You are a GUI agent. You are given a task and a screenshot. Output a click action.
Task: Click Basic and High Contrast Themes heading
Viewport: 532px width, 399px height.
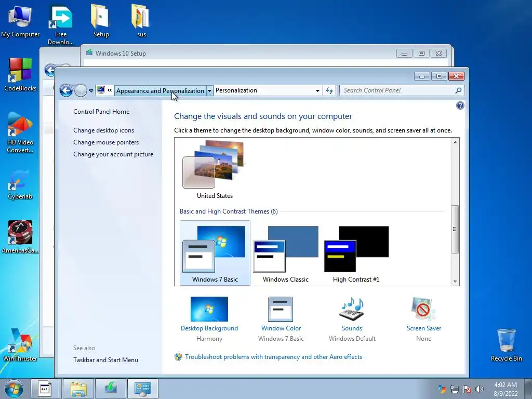click(229, 211)
